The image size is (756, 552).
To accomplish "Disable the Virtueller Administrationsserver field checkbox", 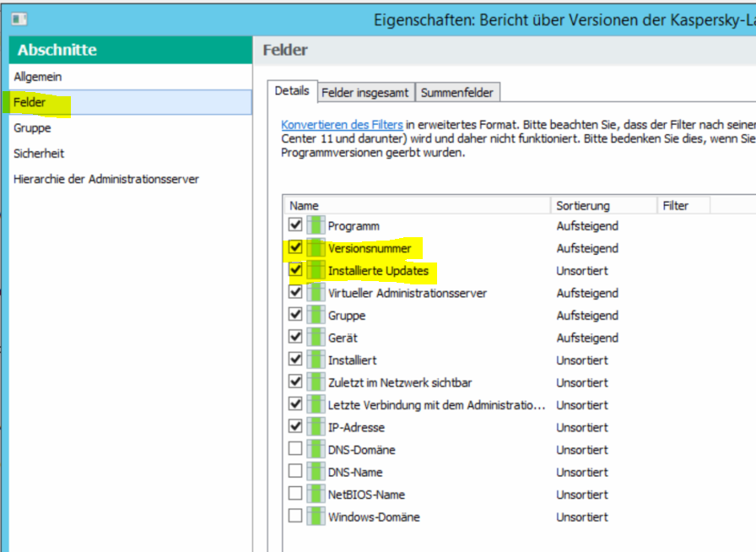I will tap(295, 291).
